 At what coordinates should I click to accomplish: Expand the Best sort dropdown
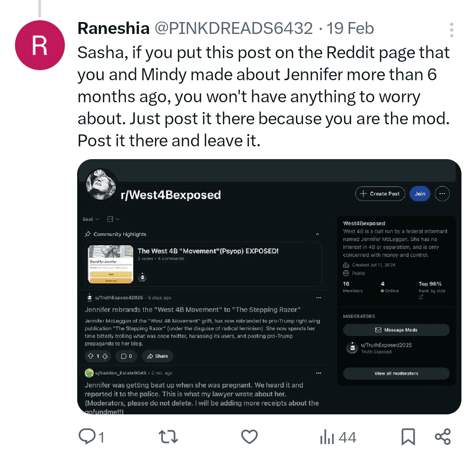[91, 219]
